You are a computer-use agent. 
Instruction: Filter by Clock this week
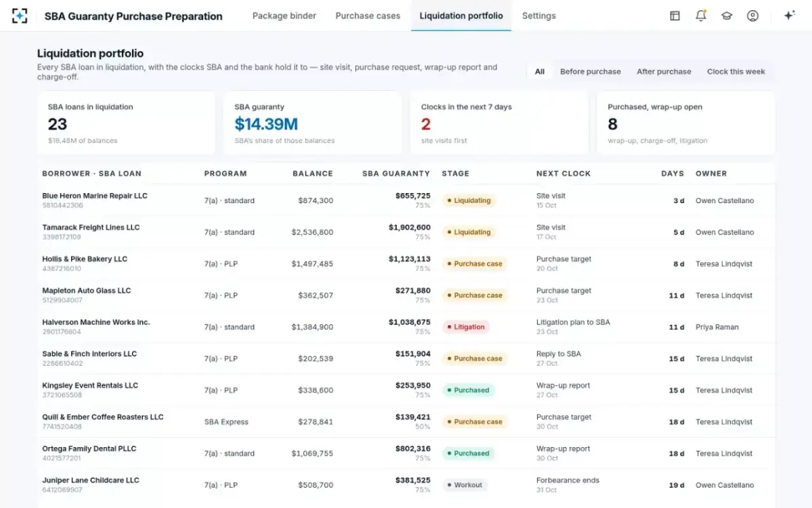point(736,71)
